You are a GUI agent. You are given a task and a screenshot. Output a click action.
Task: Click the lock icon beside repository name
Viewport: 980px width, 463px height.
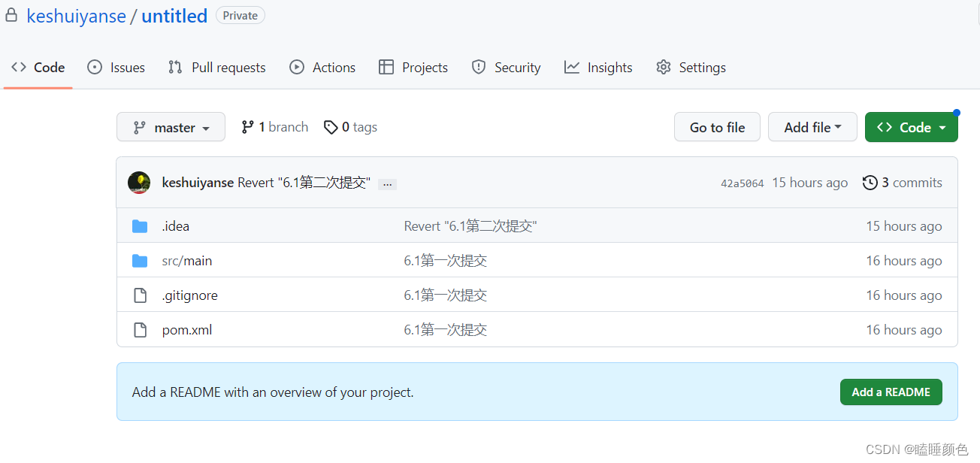[x=11, y=16]
